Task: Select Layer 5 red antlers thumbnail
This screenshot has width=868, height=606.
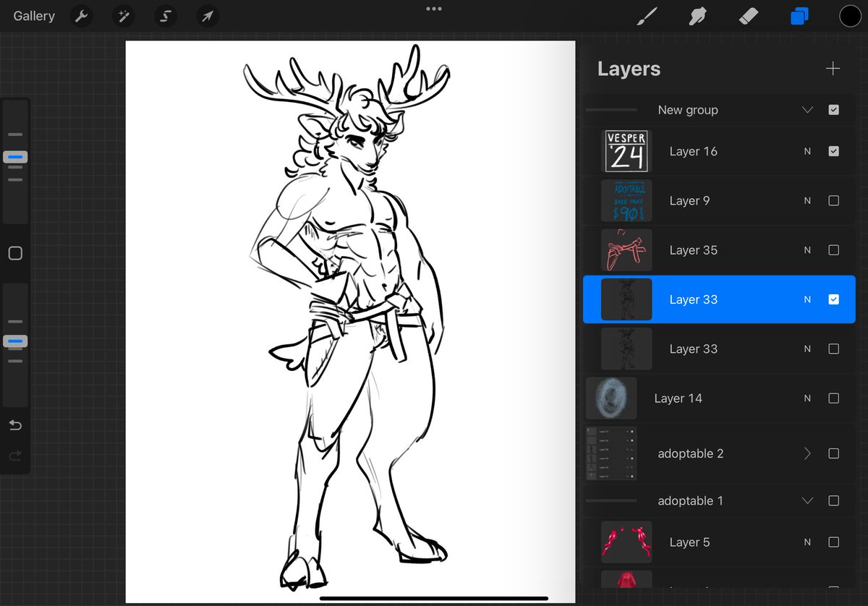Action: (626, 542)
